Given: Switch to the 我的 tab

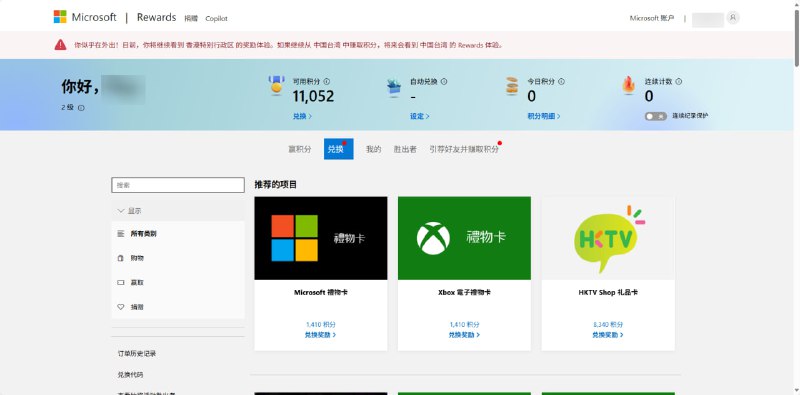Looking at the screenshot, I should [x=373, y=149].
